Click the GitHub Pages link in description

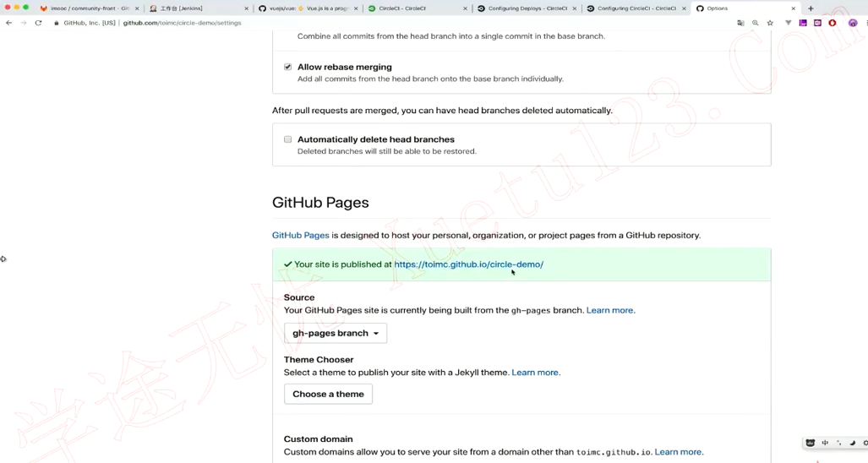[301, 235]
